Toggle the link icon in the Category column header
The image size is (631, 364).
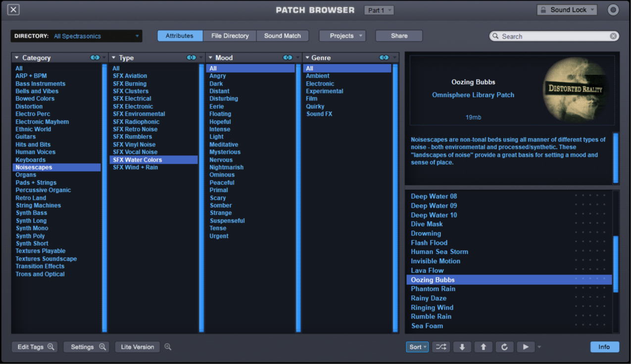95,58
